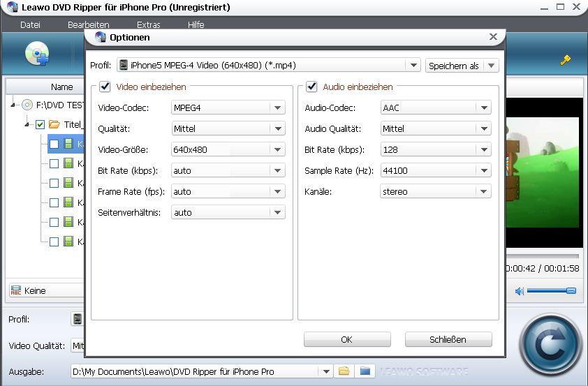This screenshot has height=386, width=588.
Task: Check the third chapter checkbox
Action: tap(54, 184)
